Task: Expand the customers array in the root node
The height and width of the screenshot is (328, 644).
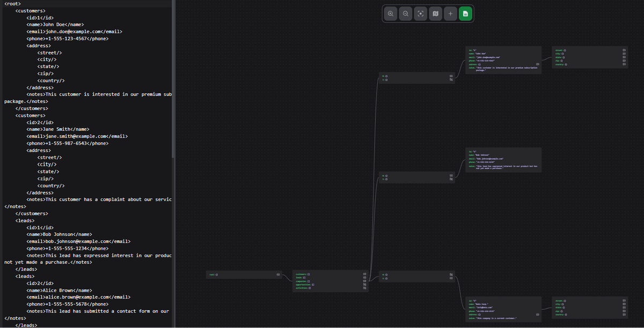Action: click(364, 273)
